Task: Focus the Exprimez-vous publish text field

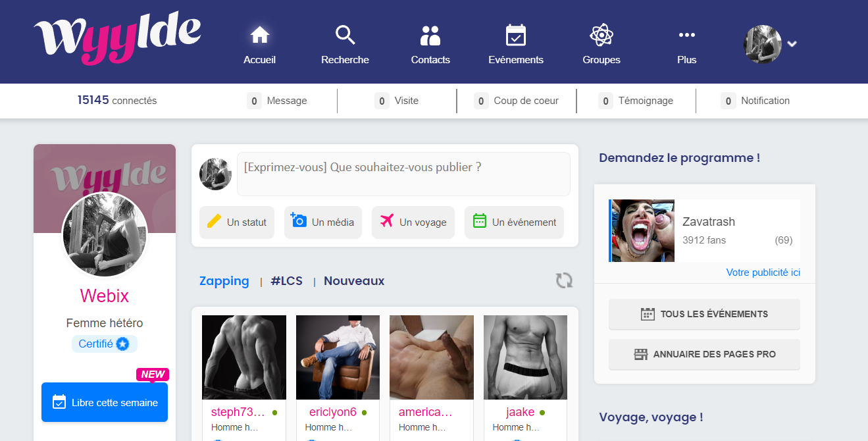Action: tap(403, 174)
